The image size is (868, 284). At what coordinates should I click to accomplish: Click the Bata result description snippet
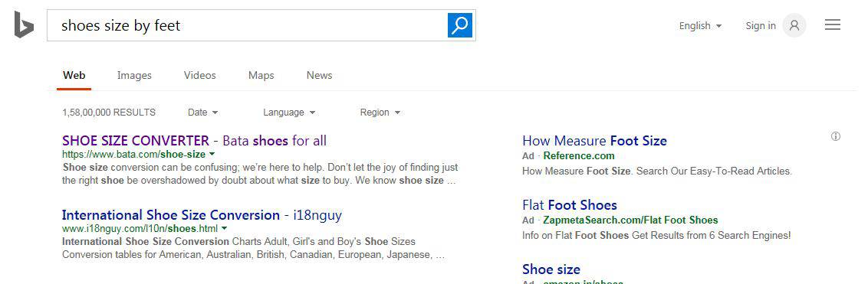pyautogui.click(x=260, y=174)
